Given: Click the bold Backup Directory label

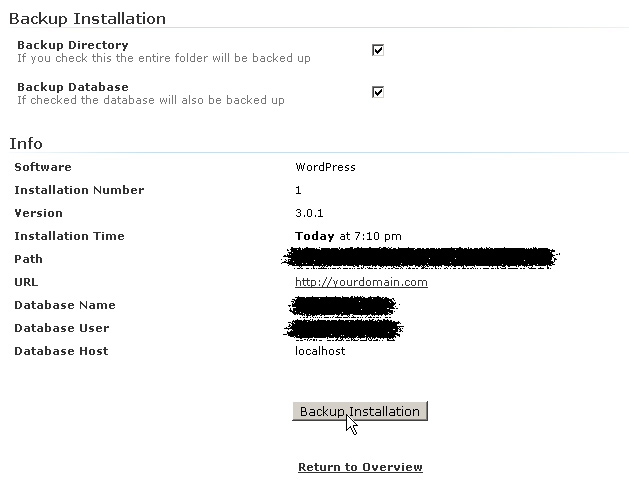Looking at the screenshot, I should (72, 45).
